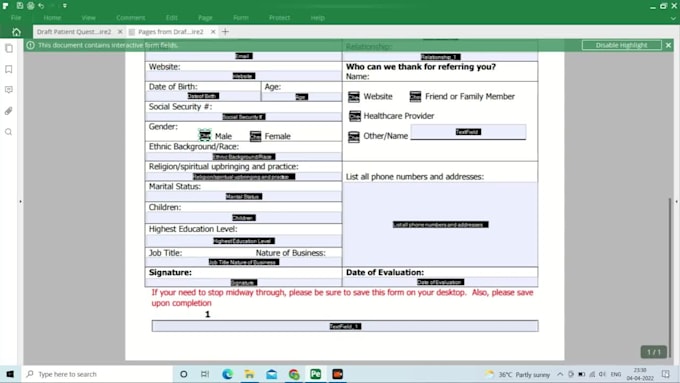The image size is (680, 383).
Task: Open the Comment ribbon tab
Action: pos(131,18)
